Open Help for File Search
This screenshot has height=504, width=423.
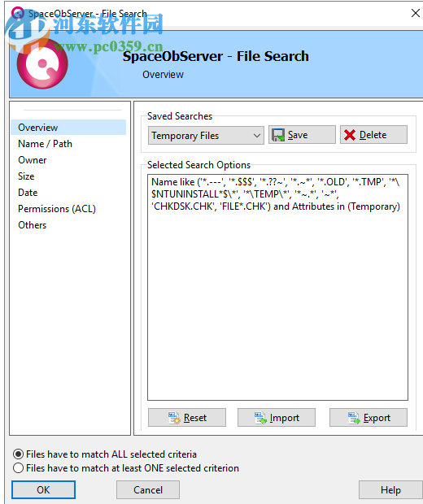(x=390, y=490)
